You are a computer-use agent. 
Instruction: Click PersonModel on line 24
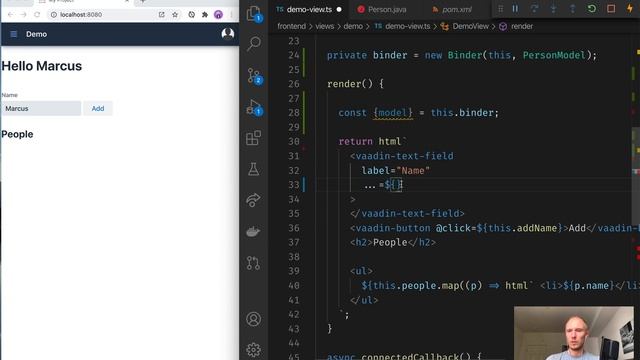tap(554, 55)
